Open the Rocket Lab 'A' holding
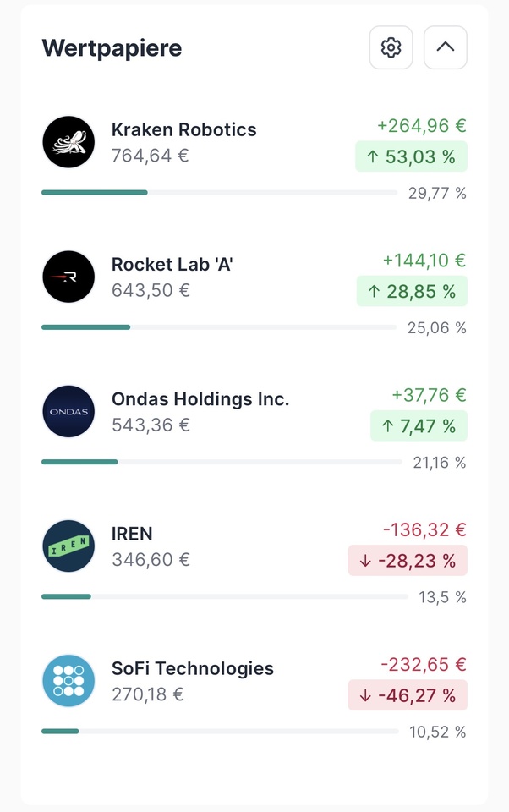 coord(172,265)
